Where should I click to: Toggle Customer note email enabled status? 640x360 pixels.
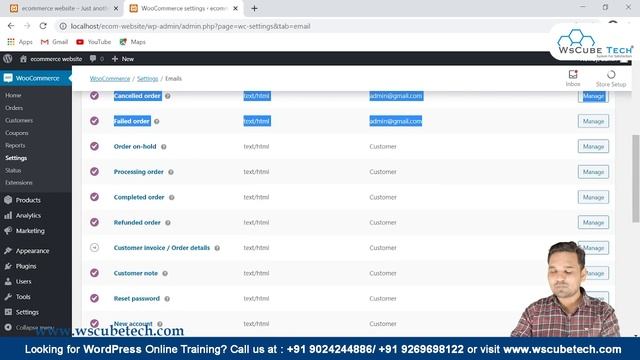coord(94,273)
